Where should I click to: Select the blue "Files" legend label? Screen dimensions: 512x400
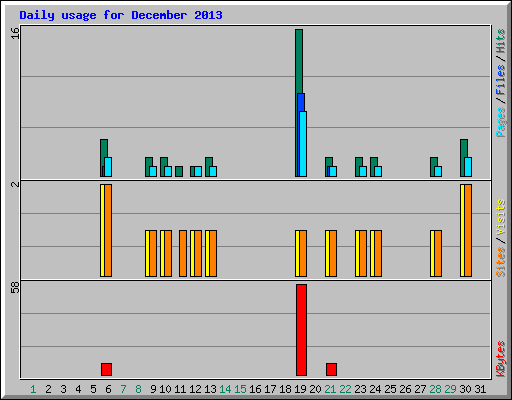[x=500, y=80]
